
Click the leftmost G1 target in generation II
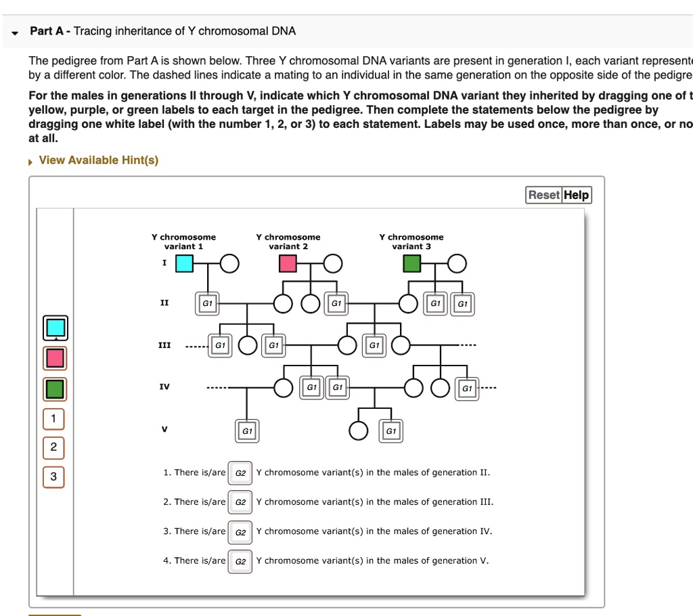point(206,303)
